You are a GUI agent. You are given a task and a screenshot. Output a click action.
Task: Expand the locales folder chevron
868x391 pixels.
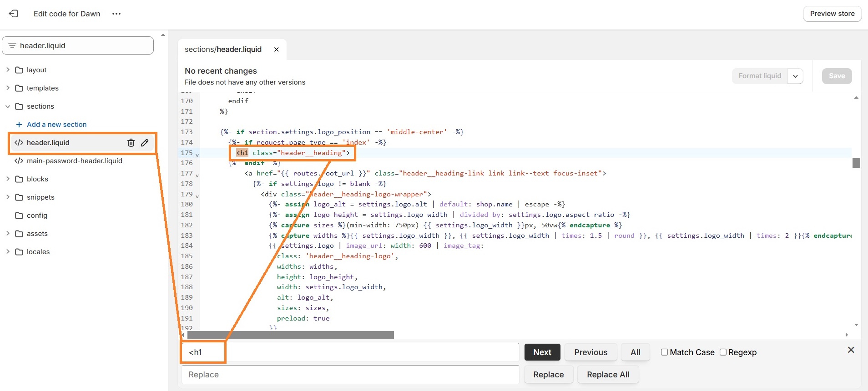8,251
